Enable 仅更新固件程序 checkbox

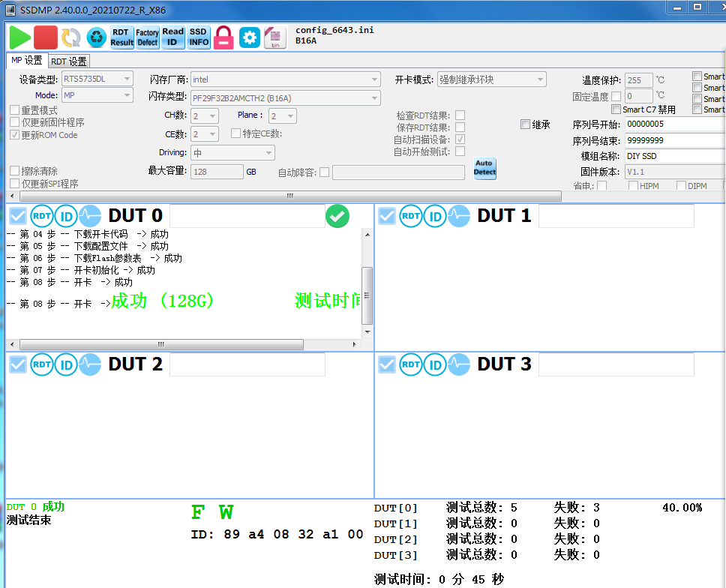click(15, 122)
